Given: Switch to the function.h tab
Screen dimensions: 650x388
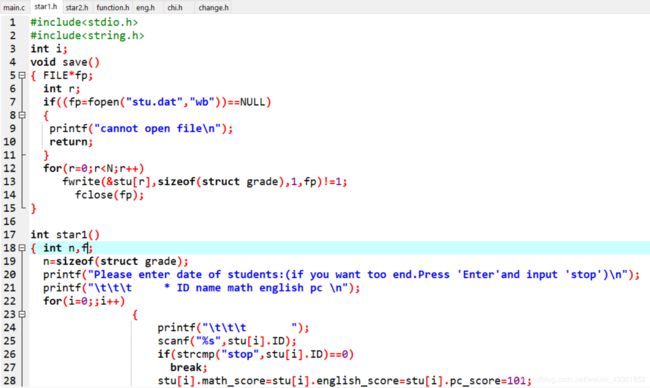Looking at the screenshot, I should coord(113,7).
